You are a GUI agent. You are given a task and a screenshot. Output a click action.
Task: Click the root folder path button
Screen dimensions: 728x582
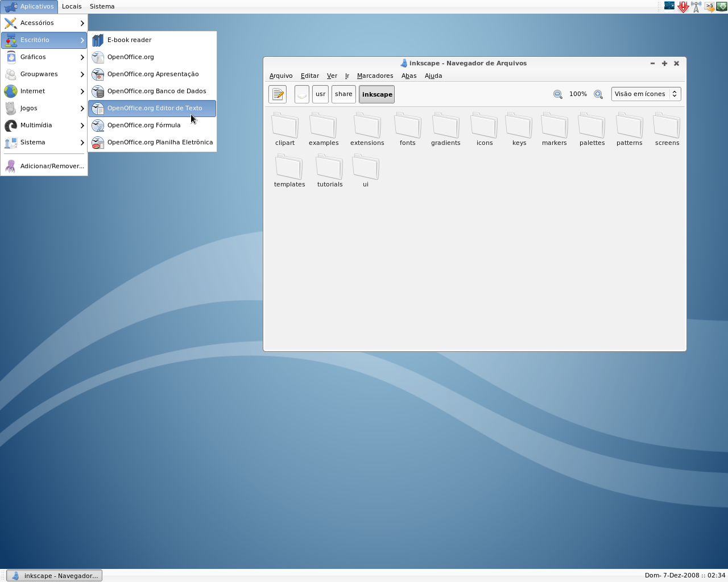[x=302, y=94]
